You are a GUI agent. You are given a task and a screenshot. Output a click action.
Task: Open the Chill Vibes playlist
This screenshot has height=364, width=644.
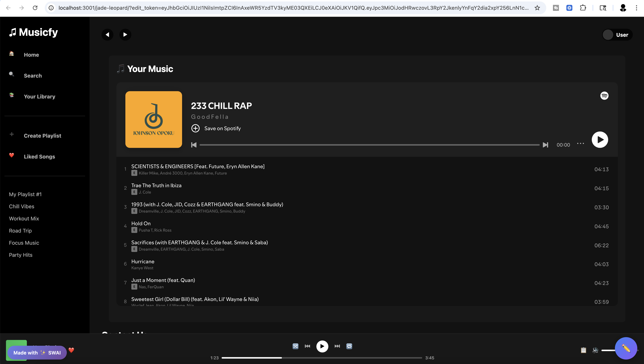21,206
